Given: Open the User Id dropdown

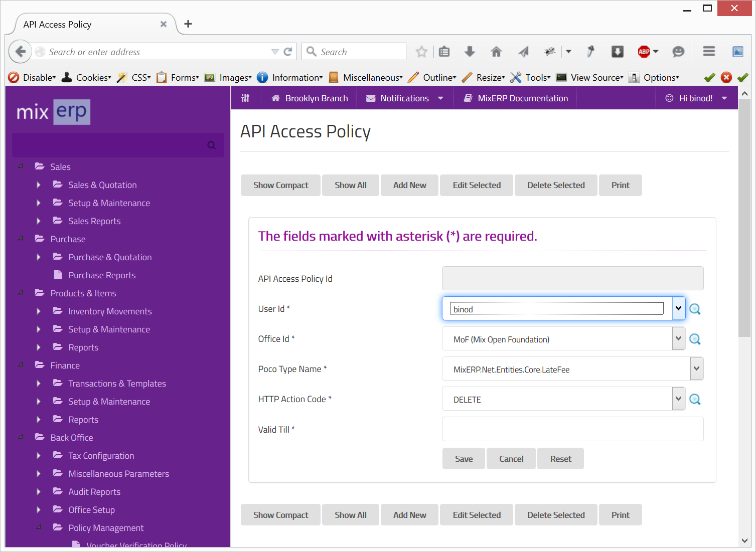Looking at the screenshot, I should tap(678, 308).
